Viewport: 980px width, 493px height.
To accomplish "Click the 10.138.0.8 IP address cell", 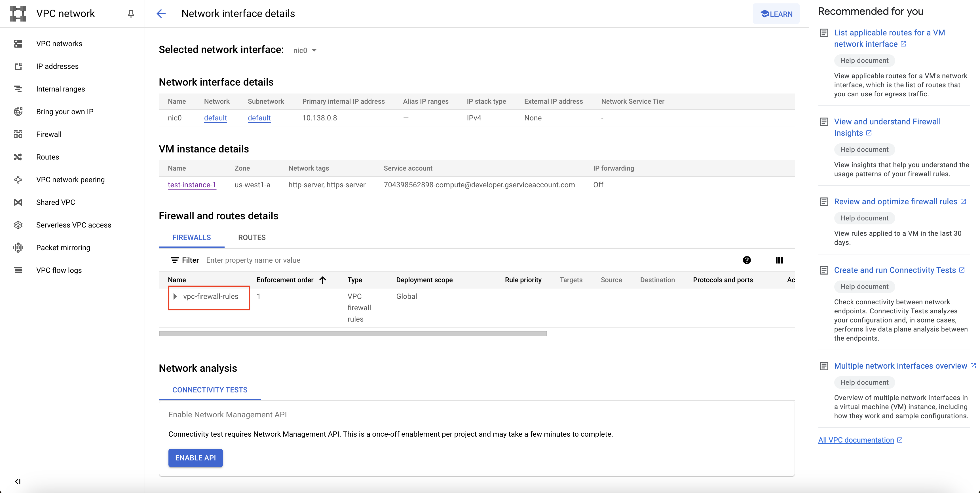I will coord(320,118).
